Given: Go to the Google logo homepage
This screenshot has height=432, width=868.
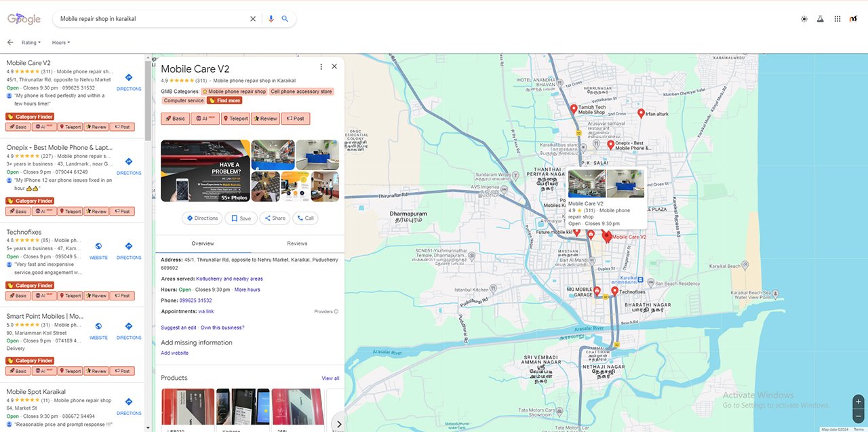Looking at the screenshot, I should [24, 19].
